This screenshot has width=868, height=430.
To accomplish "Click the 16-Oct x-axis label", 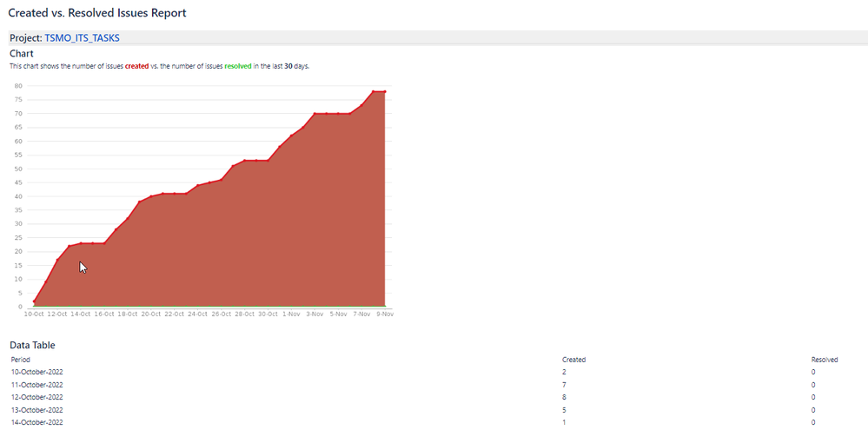I will [x=104, y=314].
